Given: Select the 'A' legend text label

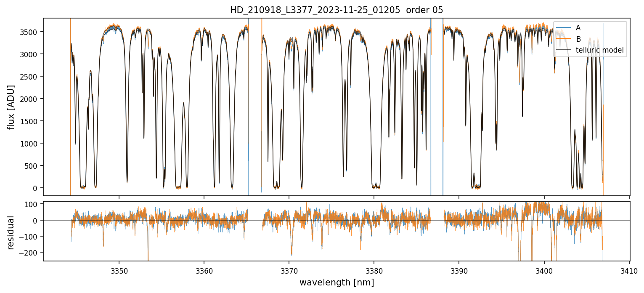Looking at the screenshot, I should [x=578, y=28].
